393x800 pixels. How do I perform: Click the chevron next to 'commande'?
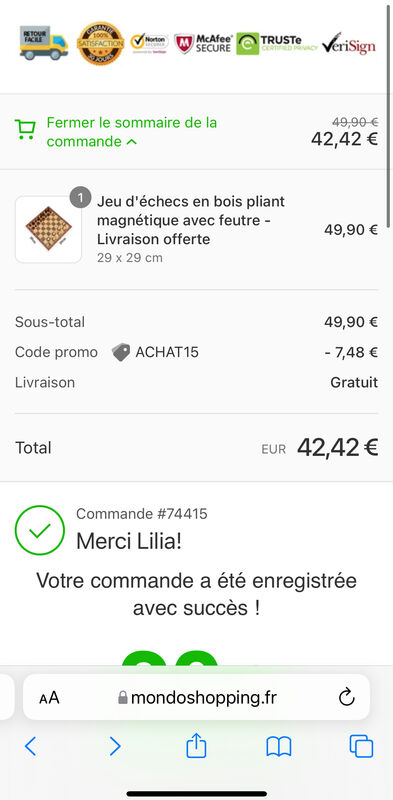(132, 142)
